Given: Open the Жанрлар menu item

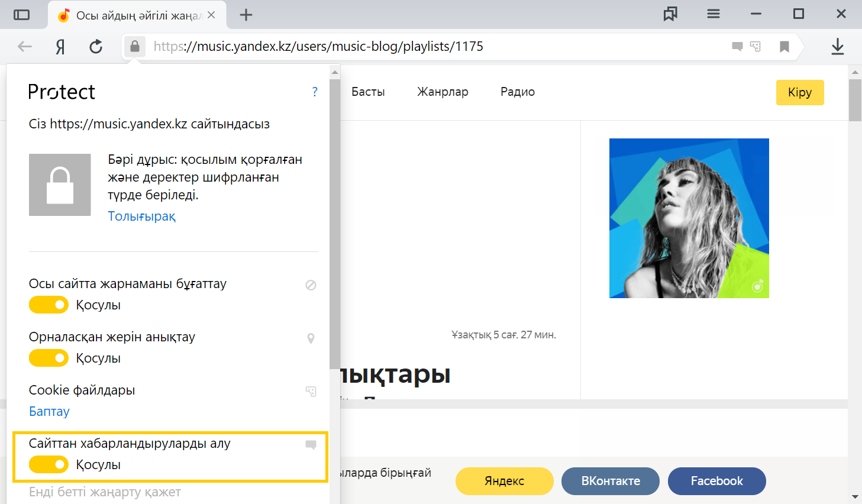Looking at the screenshot, I should 443,92.
